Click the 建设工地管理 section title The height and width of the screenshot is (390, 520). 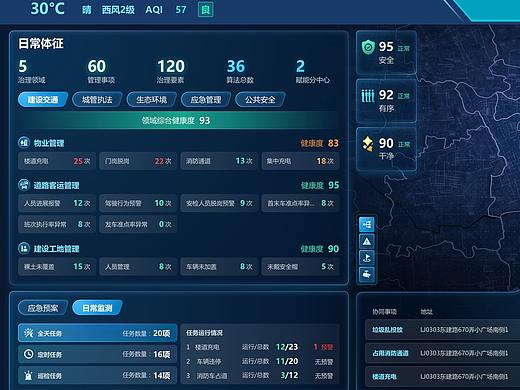[56, 249]
